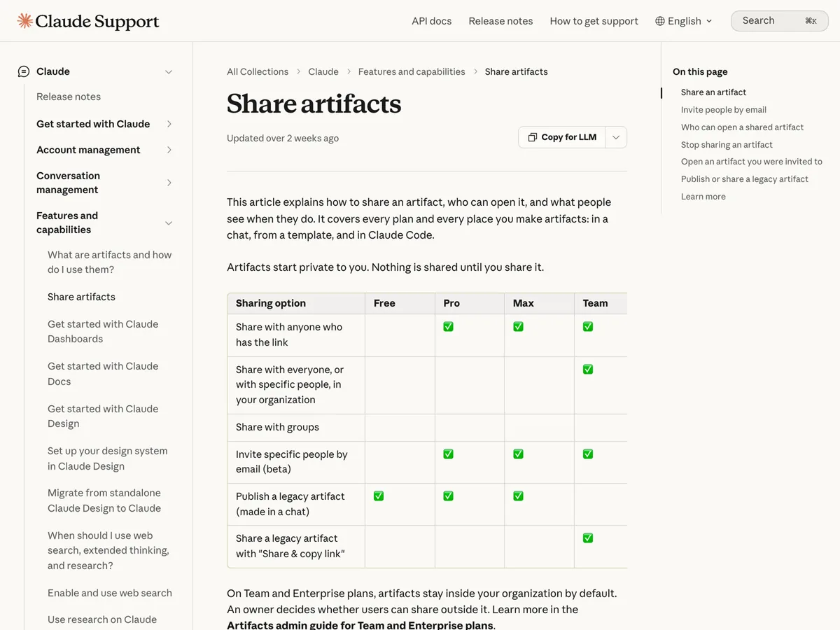Collapse the Claude sidebar section chevron
This screenshot has height=630, width=840.
pos(169,71)
